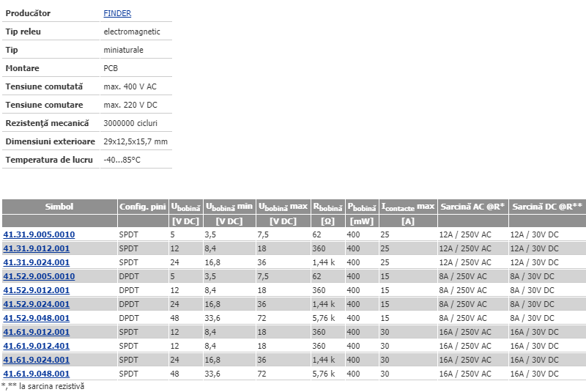The width and height of the screenshot is (586, 392).
Task: Click '[Ω]' unit under Rbobină header
Action: [327, 221]
